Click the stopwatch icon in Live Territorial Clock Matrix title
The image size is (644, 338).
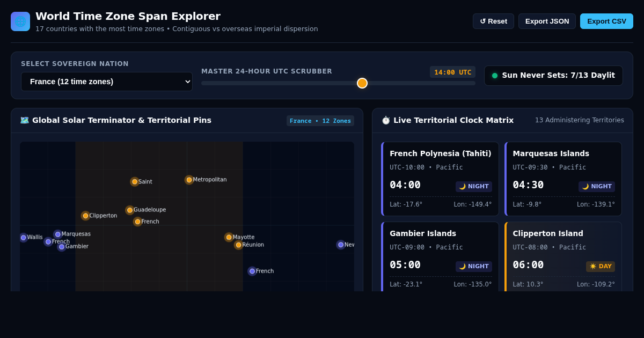pyautogui.click(x=386, y=120)
